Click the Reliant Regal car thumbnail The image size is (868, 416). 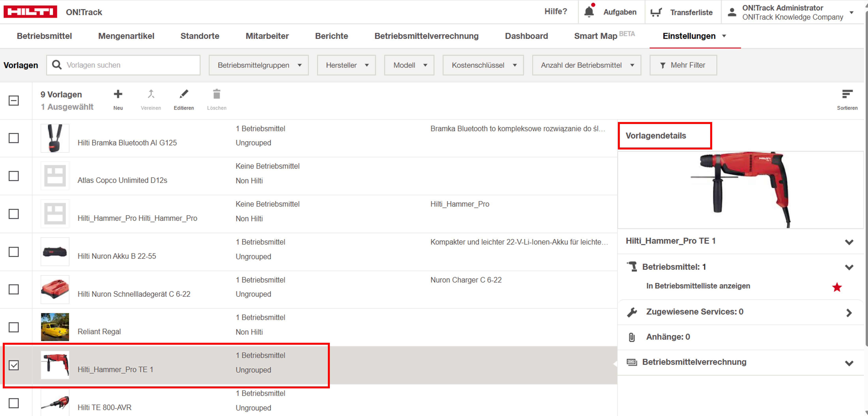pyautogui.click(x=55, y=327)
